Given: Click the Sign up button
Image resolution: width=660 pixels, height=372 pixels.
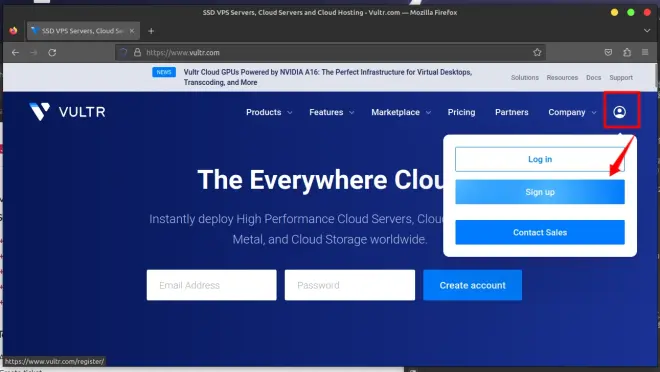Looking at the screenshot, I should click(x=540, y=192).
